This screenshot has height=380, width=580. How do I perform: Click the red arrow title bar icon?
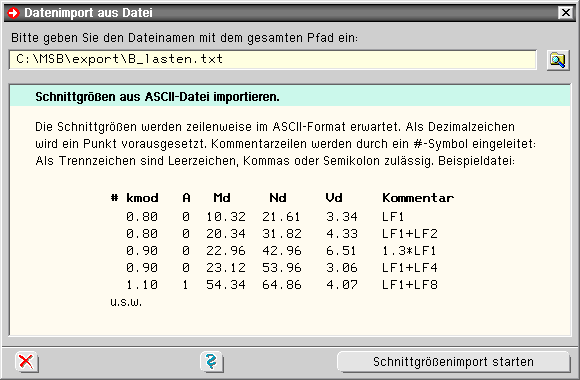pyautogui.click(x=14, y=13)
